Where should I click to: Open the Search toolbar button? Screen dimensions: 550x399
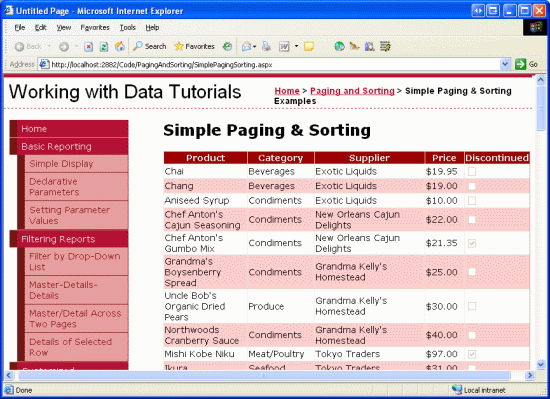coord(150,46)
